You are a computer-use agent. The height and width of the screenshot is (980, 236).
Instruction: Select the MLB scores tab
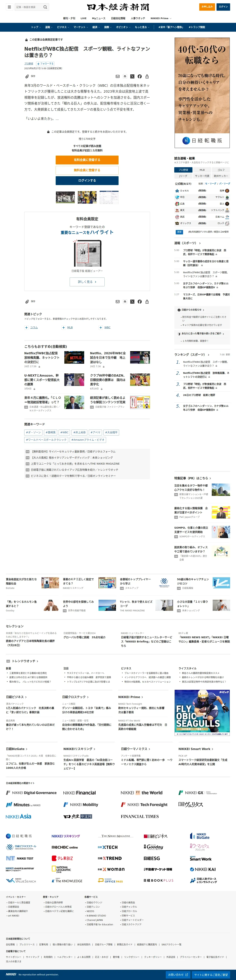pos(202,170)
